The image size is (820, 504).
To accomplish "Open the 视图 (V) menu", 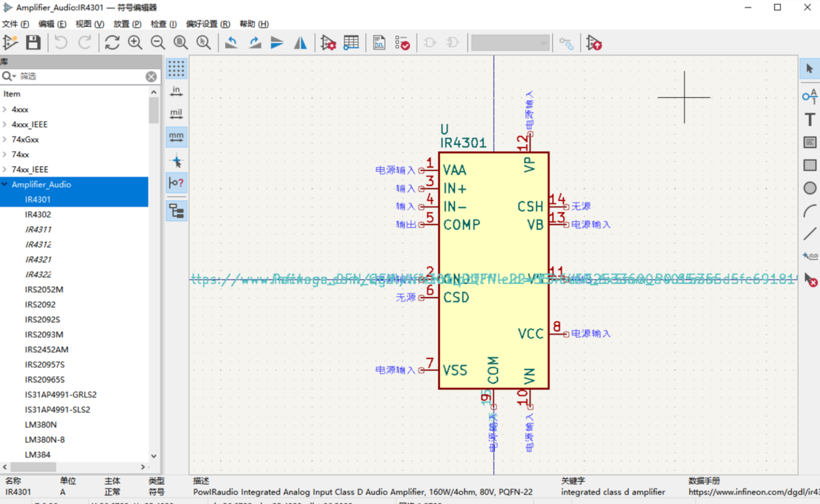I will pos(89,24).
